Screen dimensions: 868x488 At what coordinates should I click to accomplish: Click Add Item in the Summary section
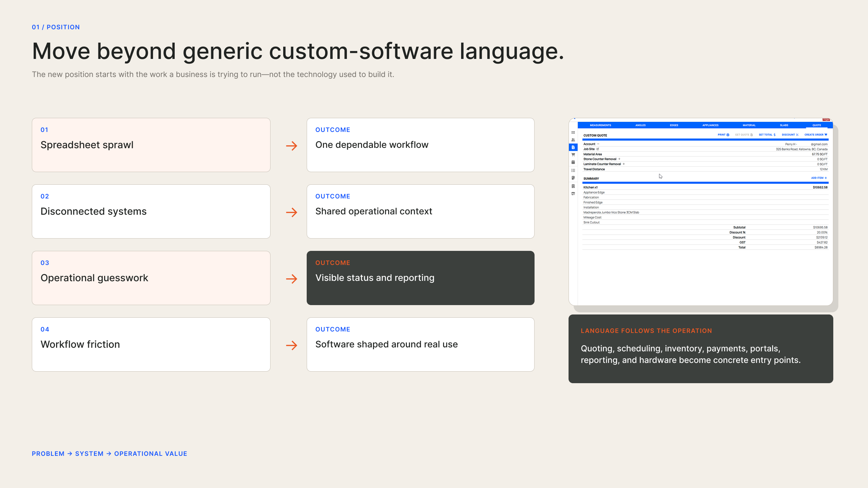[819, 178]
